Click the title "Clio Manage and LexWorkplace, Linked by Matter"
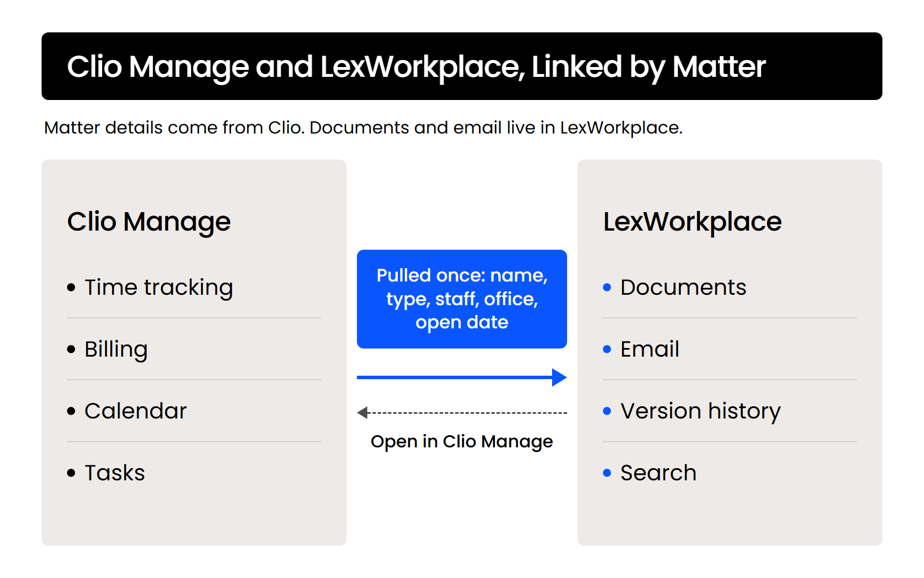This screenshot has height=578, width=924. click(416, 67)
